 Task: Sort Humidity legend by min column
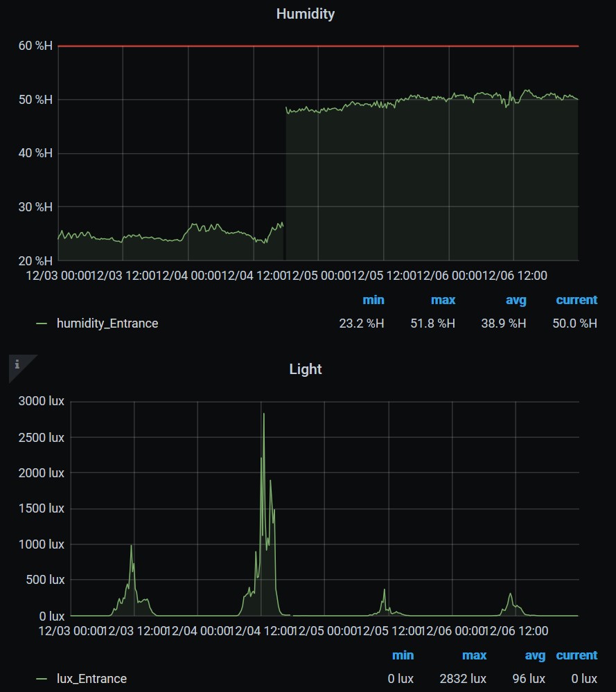[x=373, y=300]
